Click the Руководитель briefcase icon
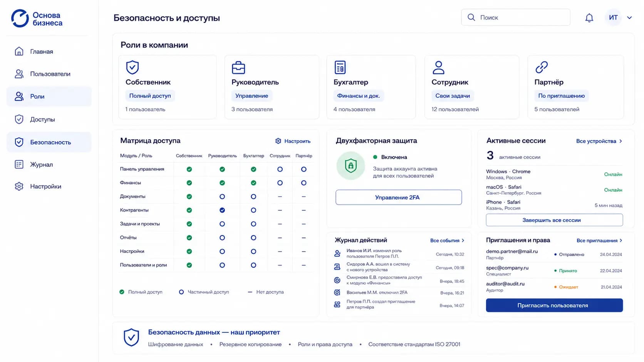 pyautogui.click(x=238, y=68)
